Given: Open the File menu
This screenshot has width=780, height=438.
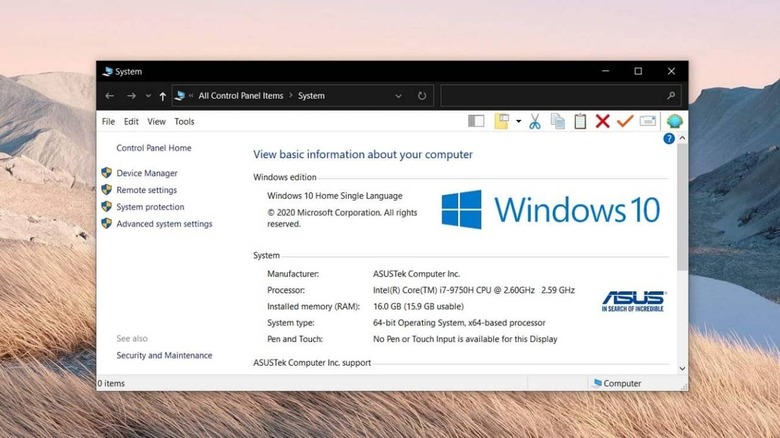Looking at the screenshot, I should [108, 121].
